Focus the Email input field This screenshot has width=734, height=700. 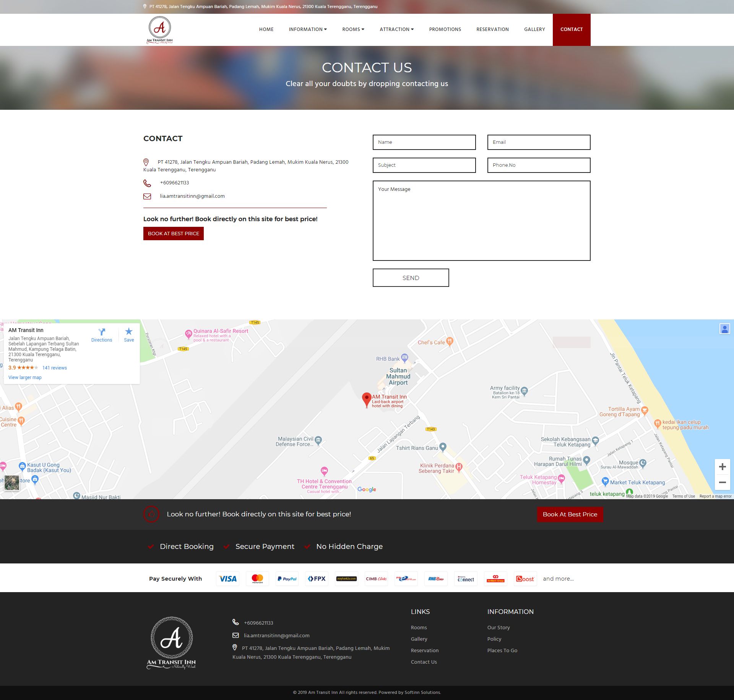tap(539, 142)
